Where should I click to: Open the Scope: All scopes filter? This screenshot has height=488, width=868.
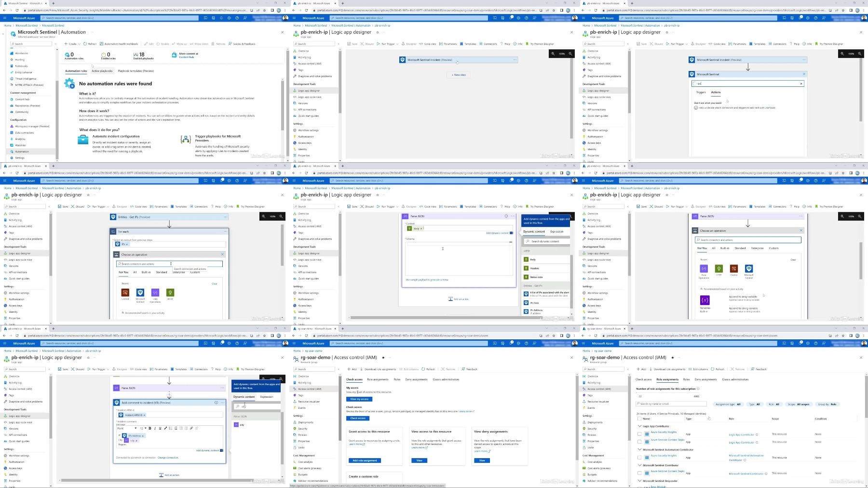tap(799, 404)
